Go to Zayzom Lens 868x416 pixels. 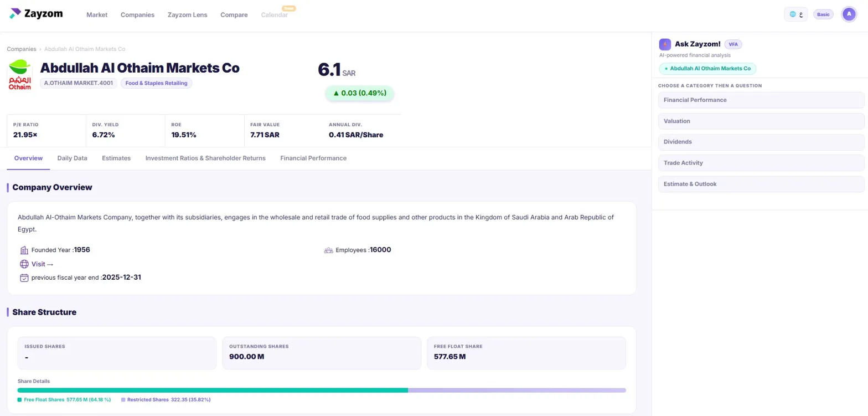(188, 15)
